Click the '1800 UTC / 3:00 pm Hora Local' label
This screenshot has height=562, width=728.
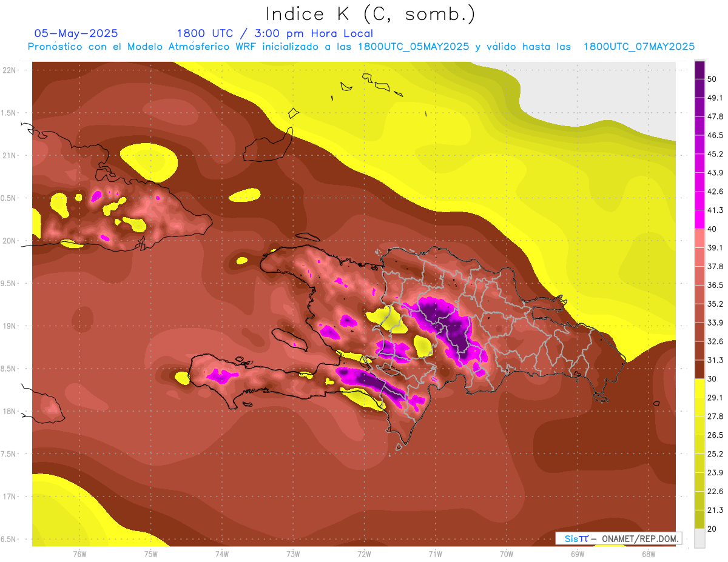275,33
